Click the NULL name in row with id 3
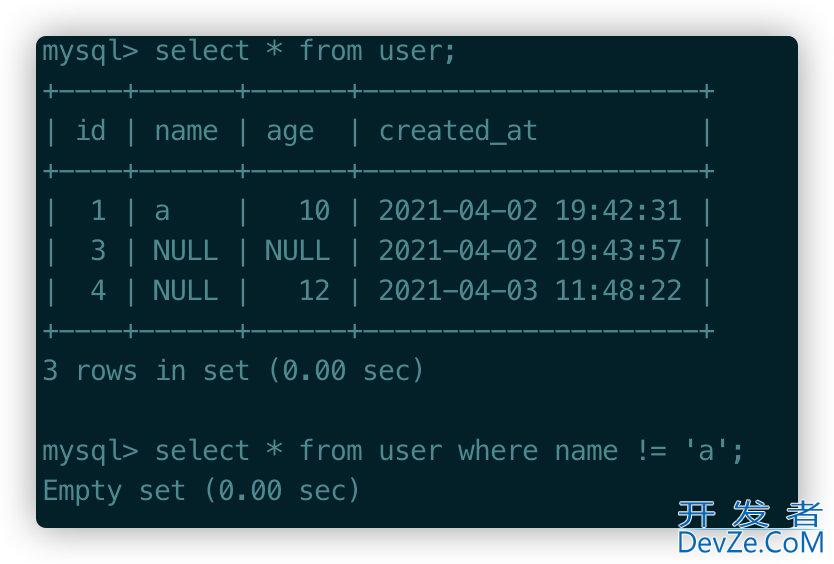 (186, 251)
